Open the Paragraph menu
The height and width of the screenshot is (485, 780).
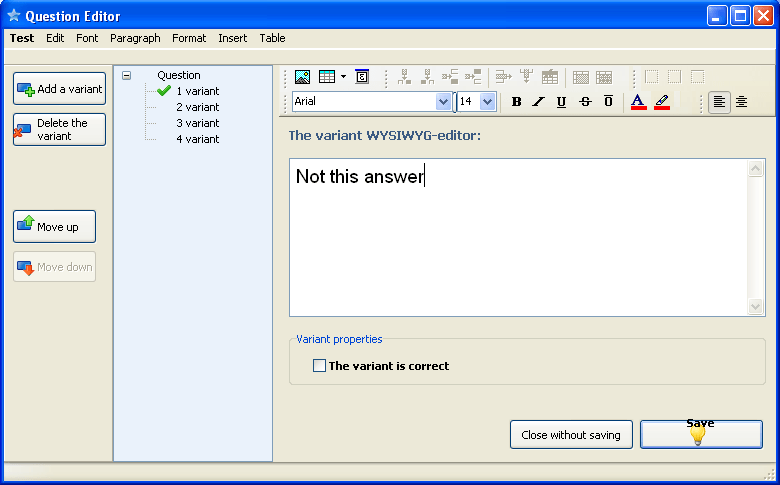(x=135, y=38)
